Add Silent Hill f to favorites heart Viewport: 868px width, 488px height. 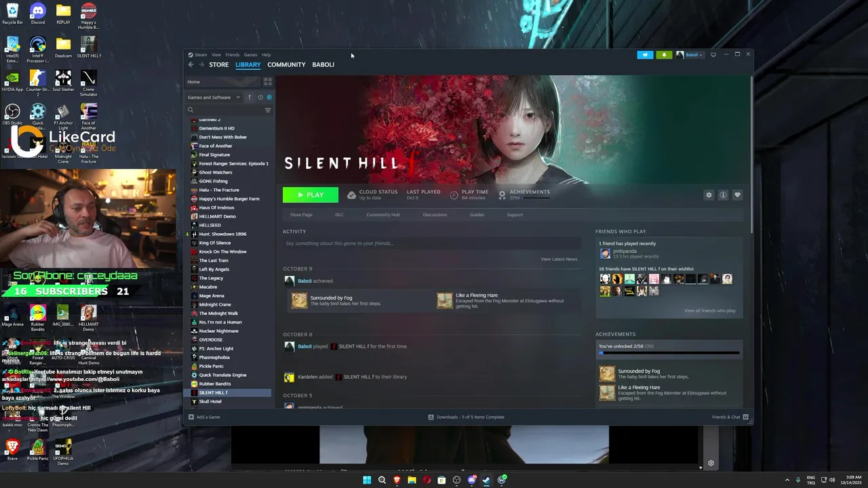(737, 195)
